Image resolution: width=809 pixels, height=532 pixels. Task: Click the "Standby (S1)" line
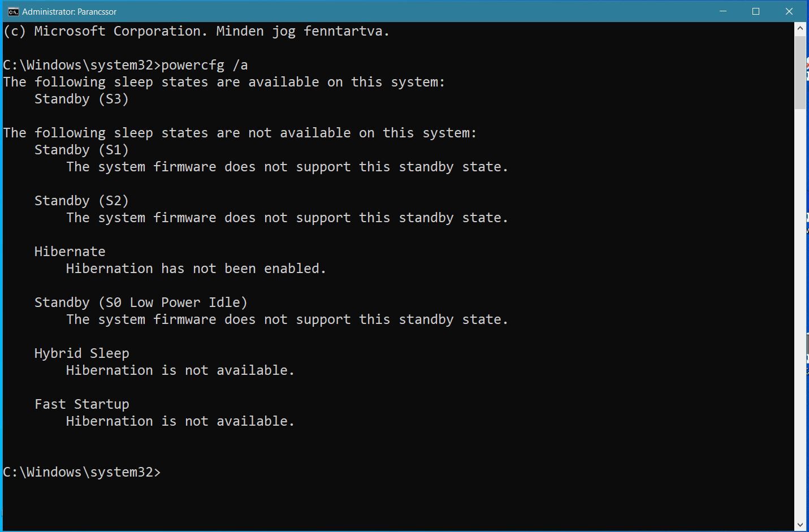click(82, 150)
